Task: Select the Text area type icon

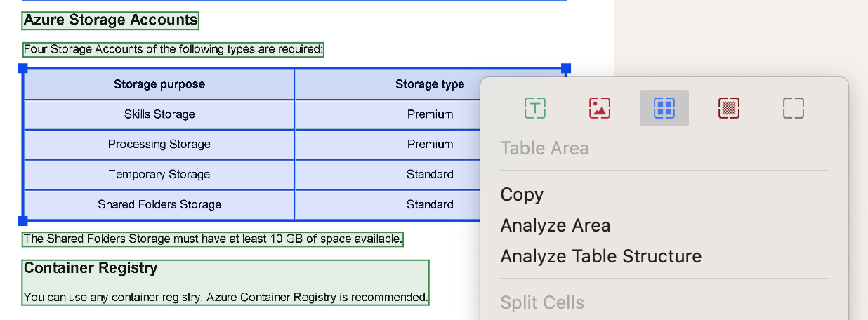Action: (x=535, y=108)
